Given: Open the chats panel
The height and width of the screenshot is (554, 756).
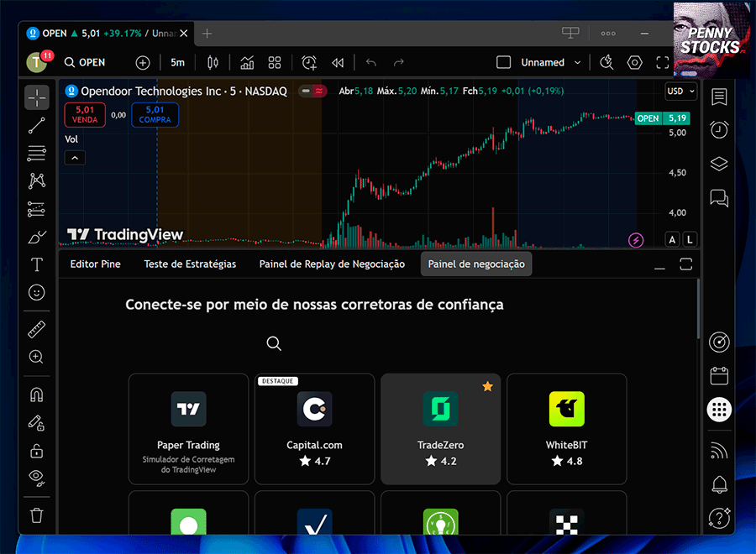Looking at the screenshot, I should pyautogui.click(x=719, y=198).
